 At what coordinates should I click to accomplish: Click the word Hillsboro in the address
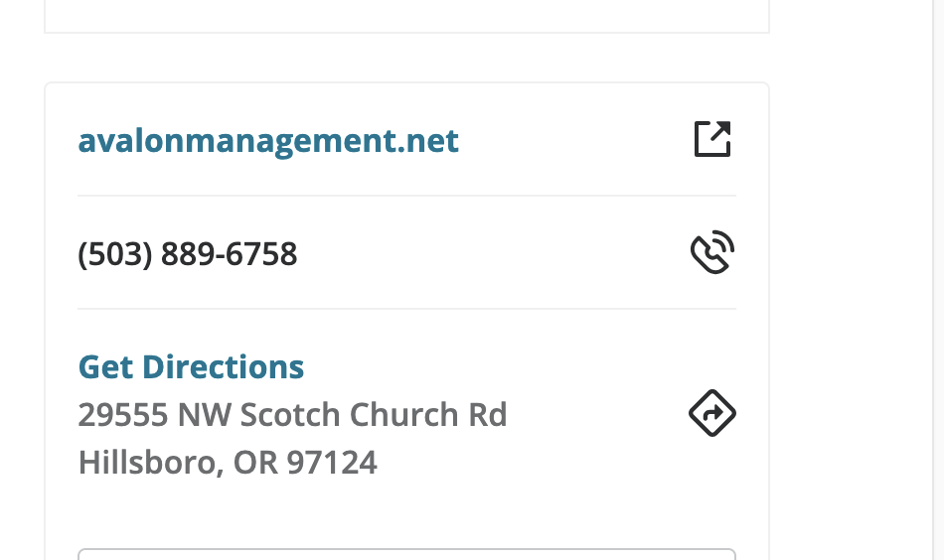click(149, 462)
